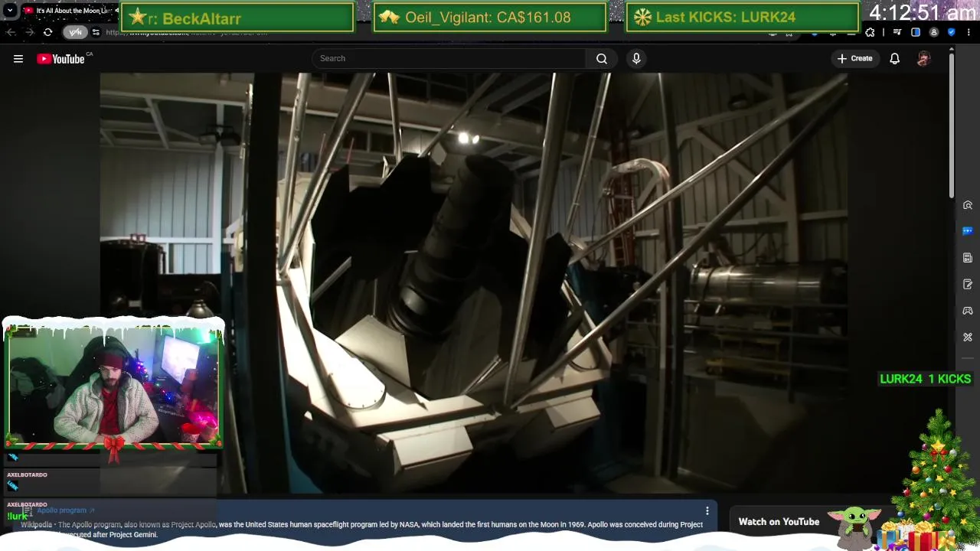Open the 'Apollo program' Wikipedia link
The width and height of the screenshot is (980, 551).
(65, 510)
